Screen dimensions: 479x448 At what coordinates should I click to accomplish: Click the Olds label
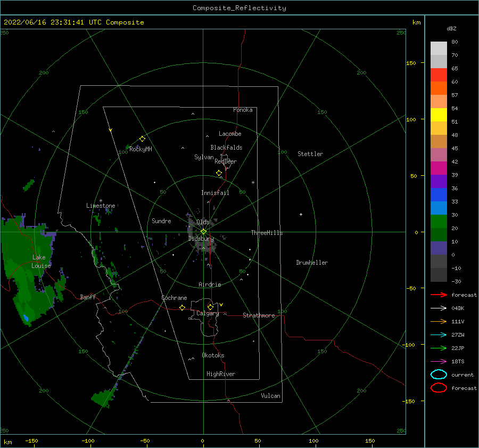click(203, 222)
